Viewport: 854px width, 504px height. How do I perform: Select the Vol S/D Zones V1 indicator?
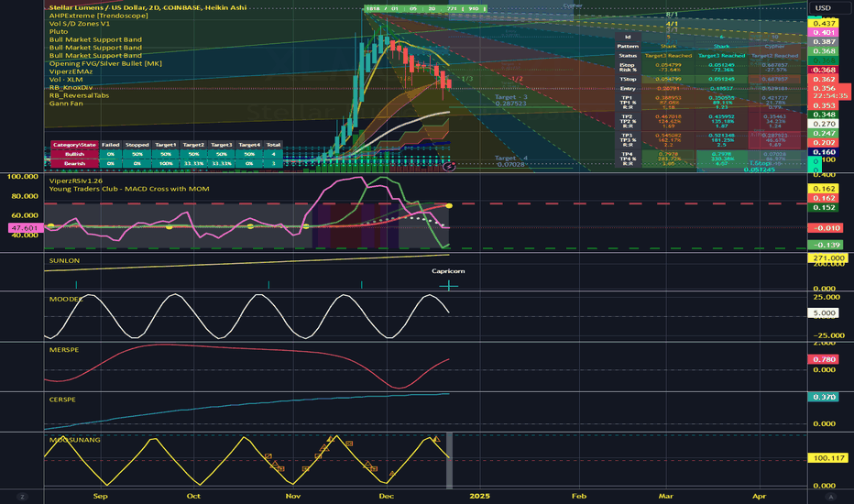pos(79,24)
